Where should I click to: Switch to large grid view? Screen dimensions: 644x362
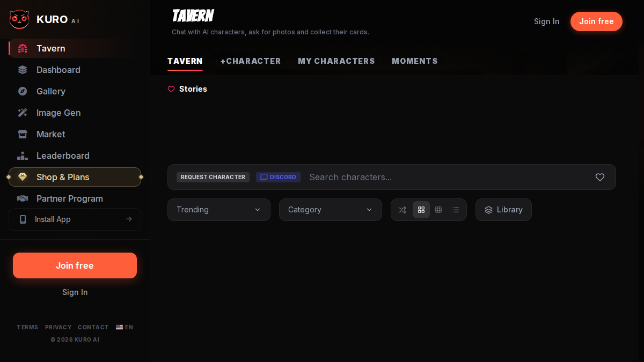[x=421, y=210]
